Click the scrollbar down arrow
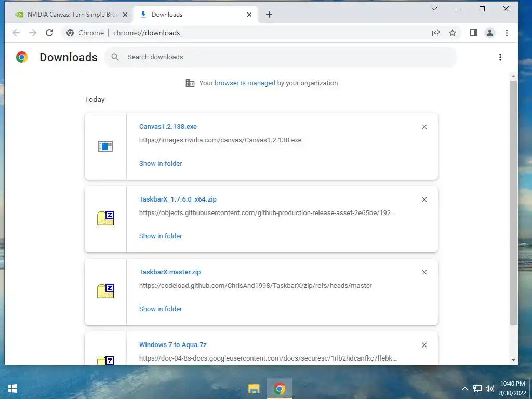 (x=513, y=360)
